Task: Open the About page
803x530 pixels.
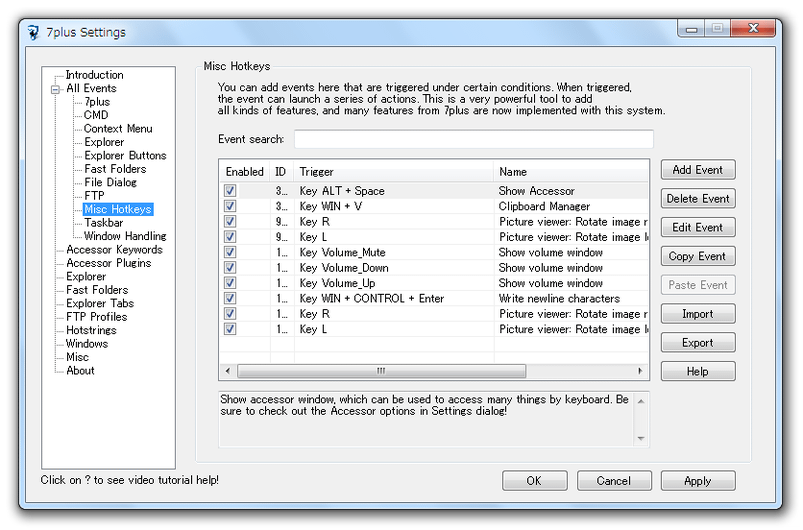Action: (x=80, y=371)
